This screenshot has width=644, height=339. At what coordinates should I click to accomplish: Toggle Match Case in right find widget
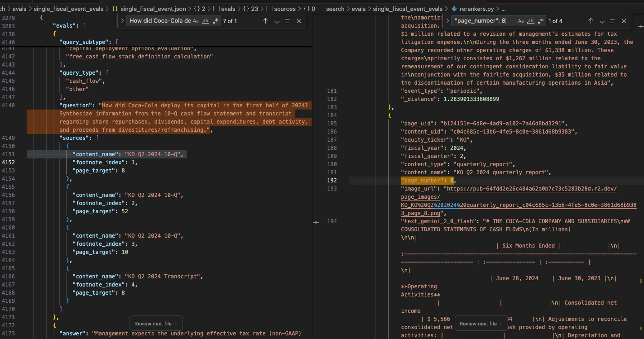coord(521,21)
